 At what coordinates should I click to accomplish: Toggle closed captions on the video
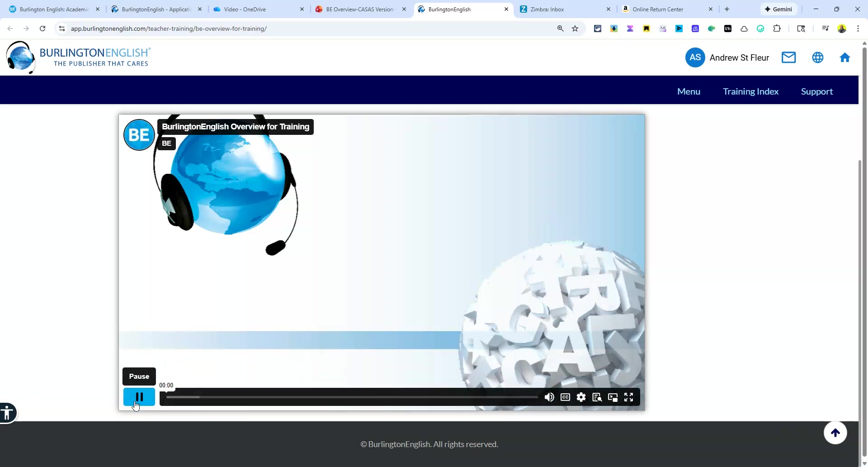coord(565,397)
